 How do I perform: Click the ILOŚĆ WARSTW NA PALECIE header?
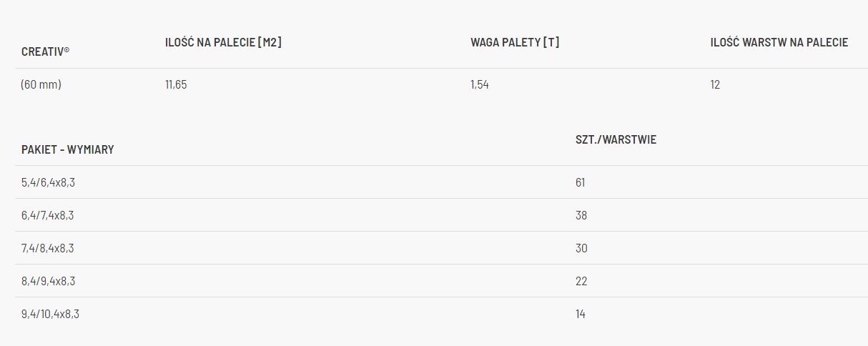(x=779, y=42)
